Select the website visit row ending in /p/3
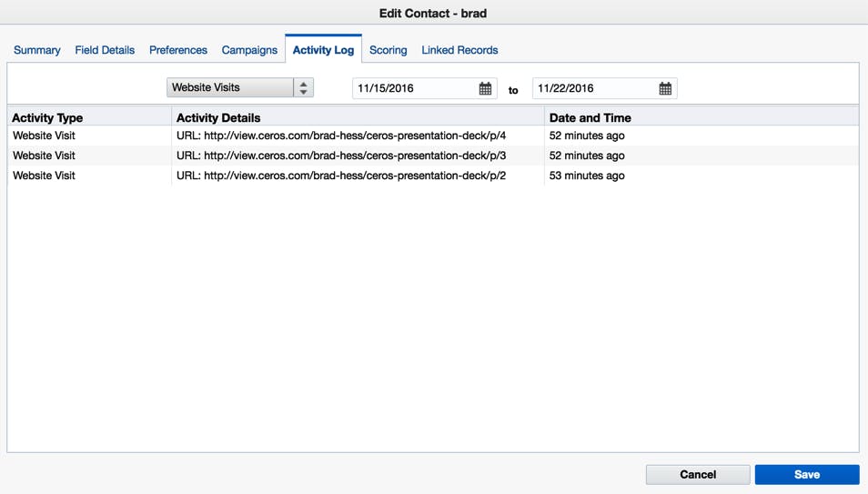 point(341,156)
